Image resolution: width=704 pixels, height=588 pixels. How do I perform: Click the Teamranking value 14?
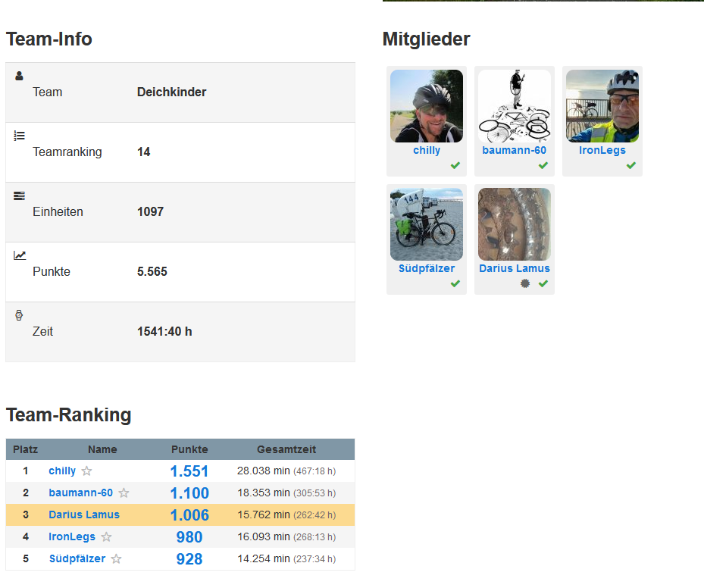[144, 152]
